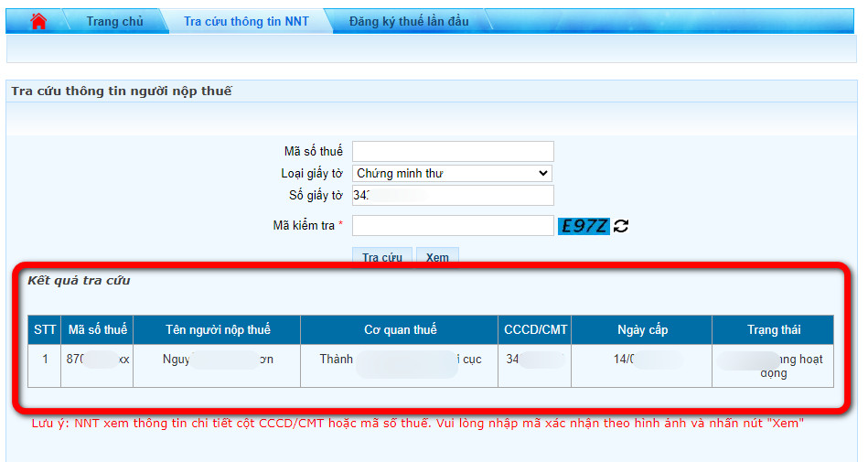Viewport: 868px width, 462px height.
Task: Click the CCCD/CMT cell starting 34
Action: pos(535,366)
